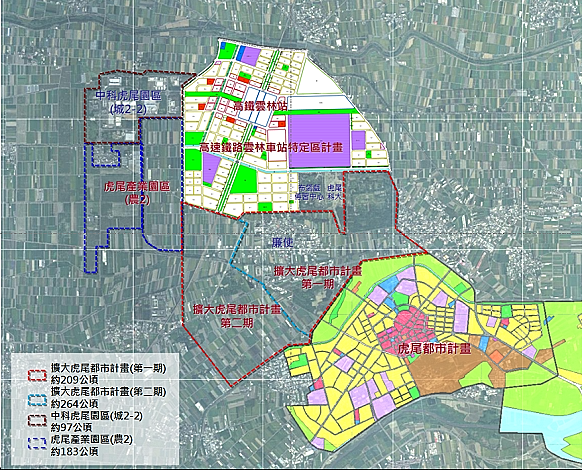Click the red dashed legend symbol for 第一期

[x=37, y=376]
